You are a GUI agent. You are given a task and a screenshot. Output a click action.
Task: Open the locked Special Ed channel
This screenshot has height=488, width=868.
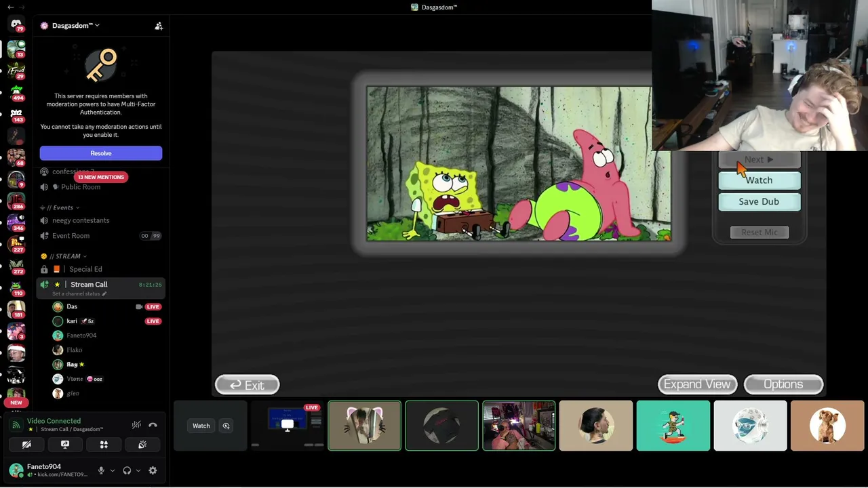(100, 269)
